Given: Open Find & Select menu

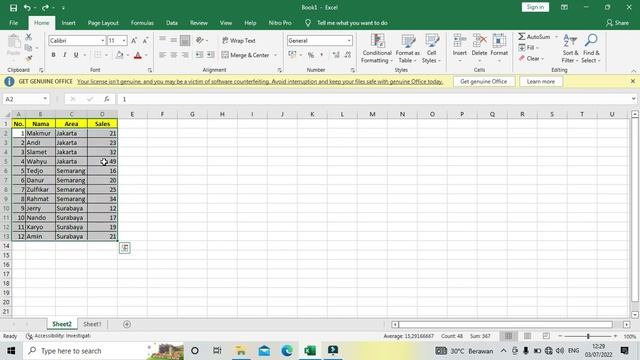Looking at the screenshot, I should coord(591,49).
